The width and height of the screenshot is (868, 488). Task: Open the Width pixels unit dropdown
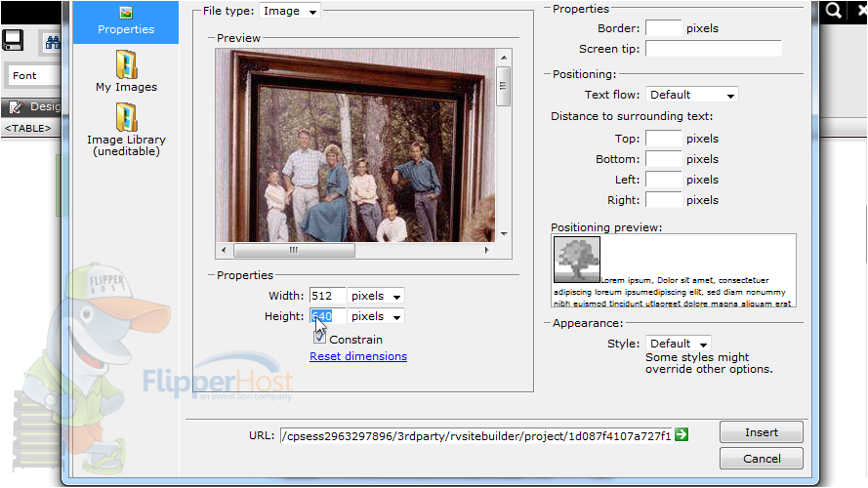(x=375, y=296)
